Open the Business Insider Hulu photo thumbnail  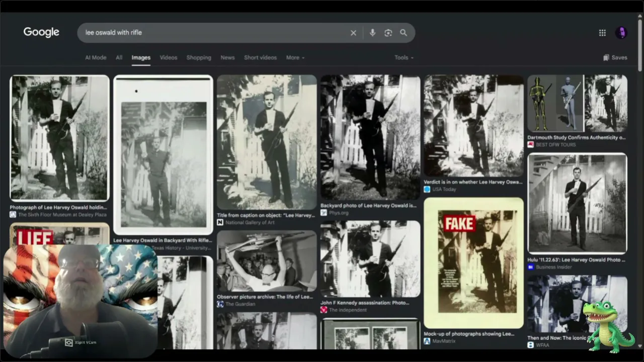(x=577, y=204)
